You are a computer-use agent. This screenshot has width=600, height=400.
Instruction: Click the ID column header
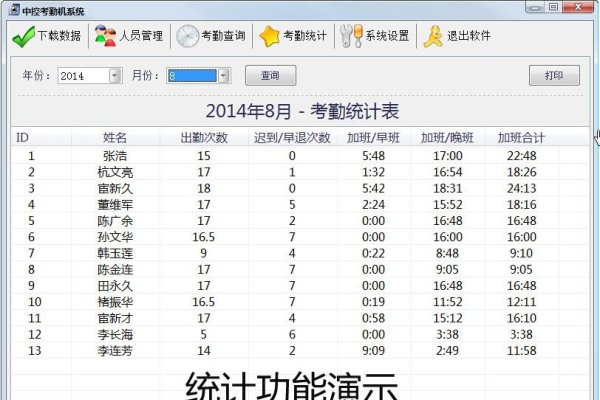[x=22, y=137]
